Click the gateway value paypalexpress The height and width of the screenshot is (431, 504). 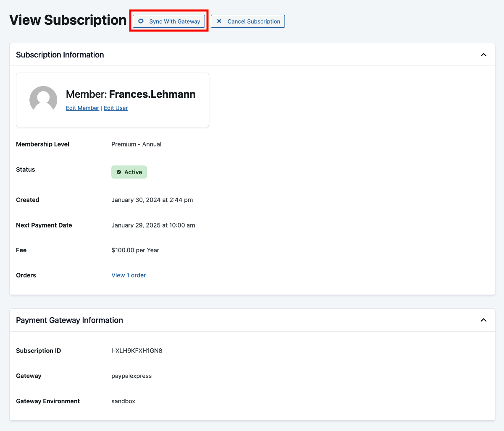pyautogui.click(x=131, y=376)
